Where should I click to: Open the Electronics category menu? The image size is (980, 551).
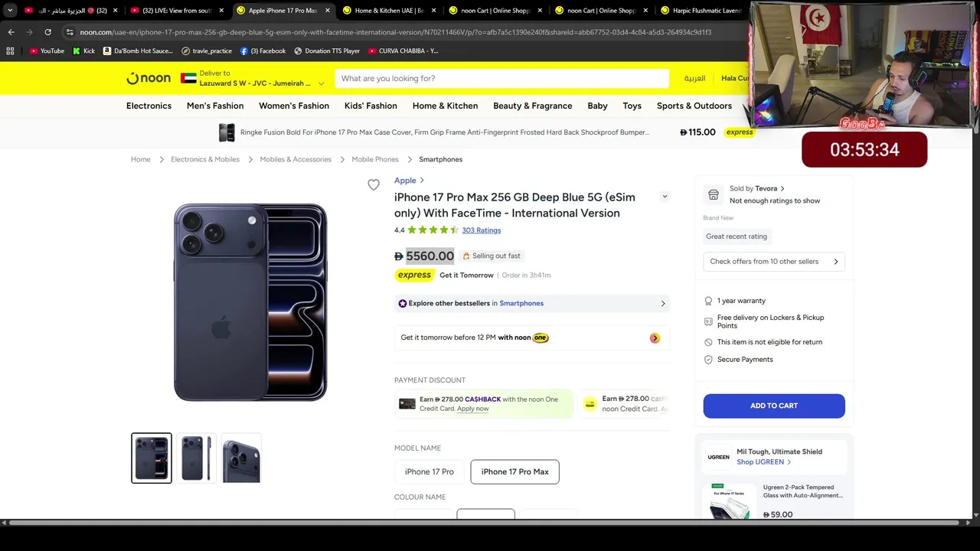coord(149,106)
